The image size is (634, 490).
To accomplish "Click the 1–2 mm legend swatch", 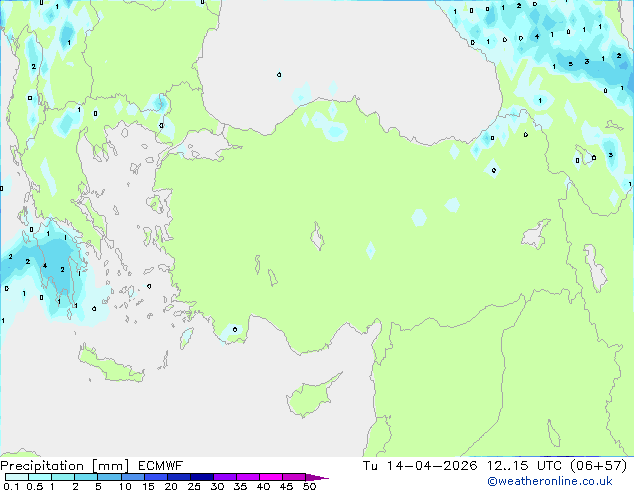I will (63, 477).
